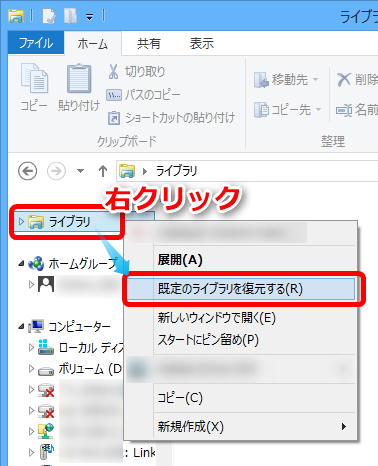Expand the ライブラリ tree node
378x466 pixels.
[21, 222]
